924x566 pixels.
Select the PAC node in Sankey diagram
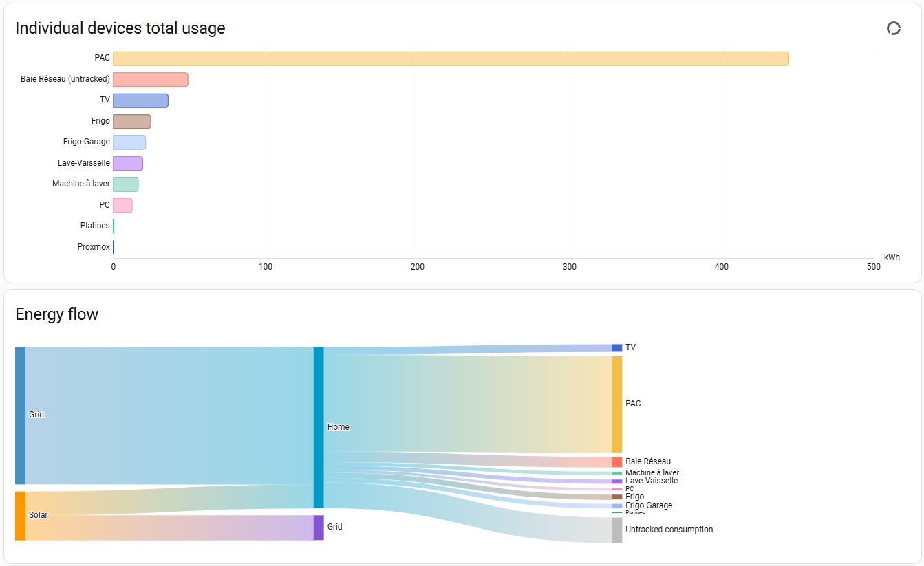(617, 404)
